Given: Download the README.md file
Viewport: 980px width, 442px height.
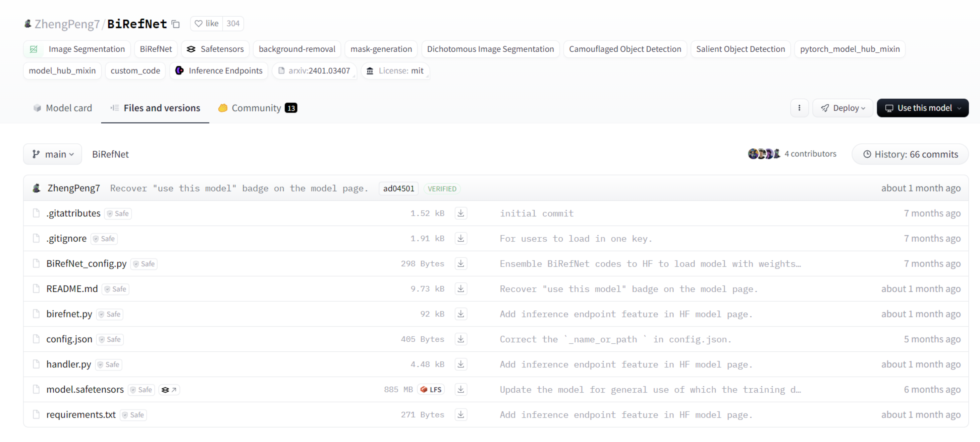Looking at the screenshot, I should pyautogui.click(x=461, y=289).
